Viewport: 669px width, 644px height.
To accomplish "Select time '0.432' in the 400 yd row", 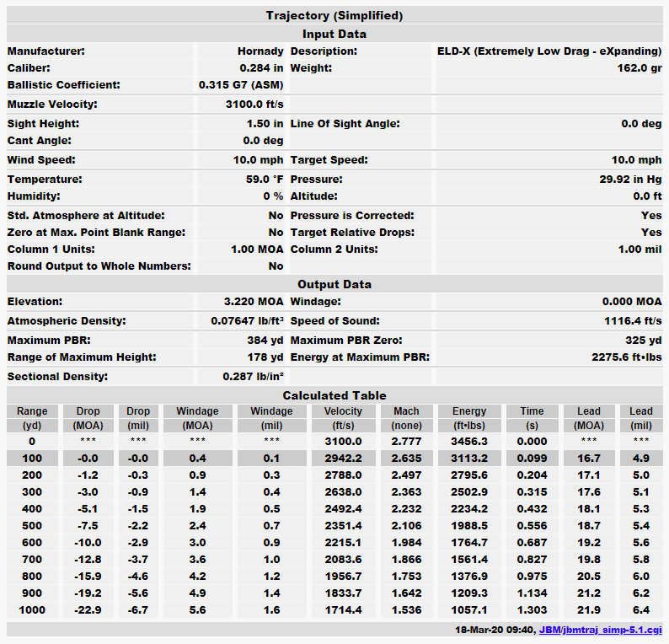I will pyautogui.click(x=532, y=509).
